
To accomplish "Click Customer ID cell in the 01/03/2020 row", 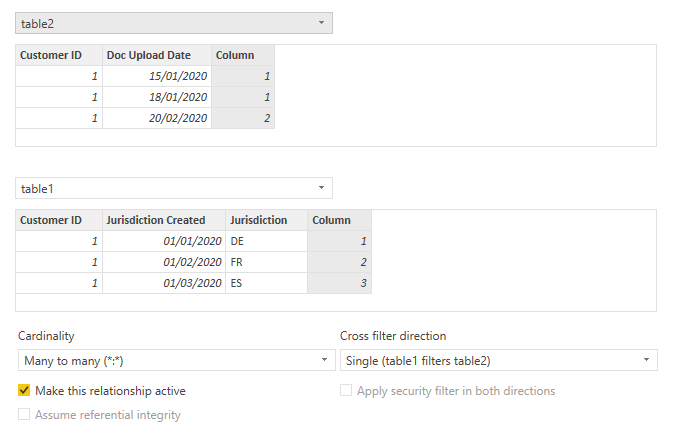I will [x=59, y=283].
